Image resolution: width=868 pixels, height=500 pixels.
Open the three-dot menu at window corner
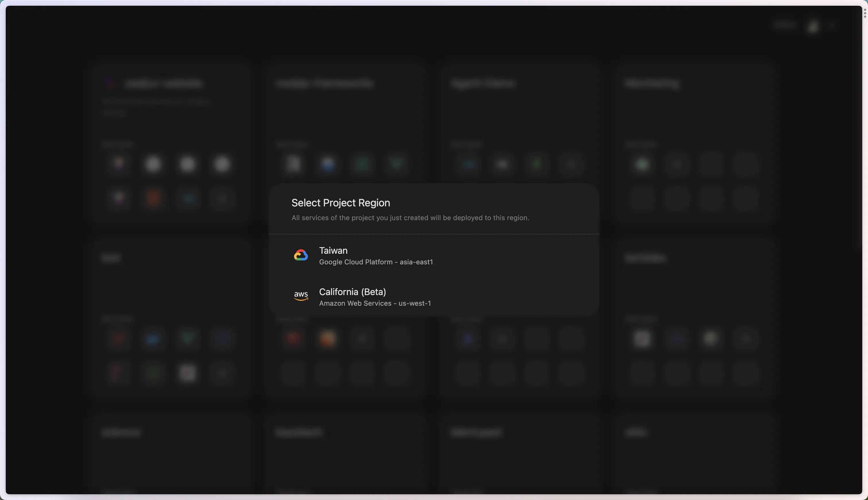pos(865,13)
